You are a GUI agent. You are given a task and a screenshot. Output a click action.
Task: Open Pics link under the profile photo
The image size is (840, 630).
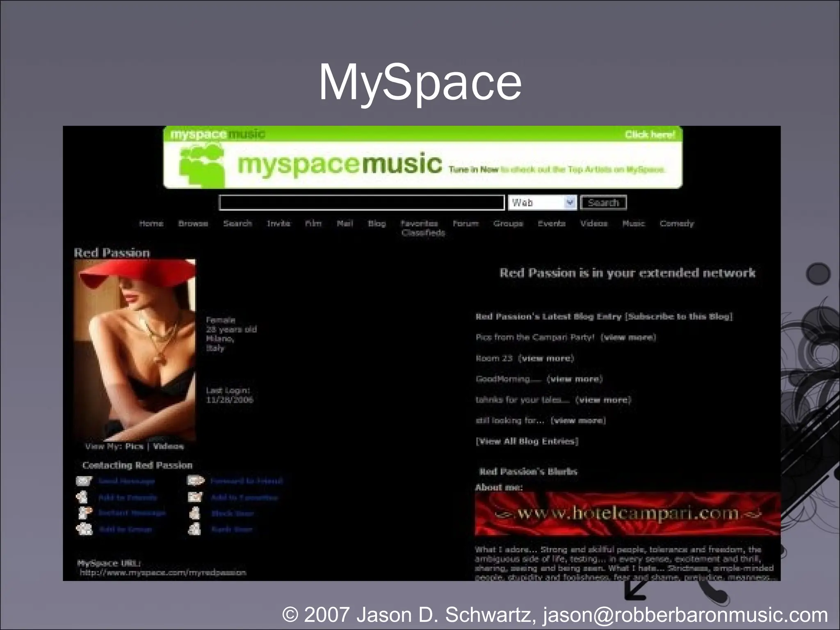click(x=134, y=446)
